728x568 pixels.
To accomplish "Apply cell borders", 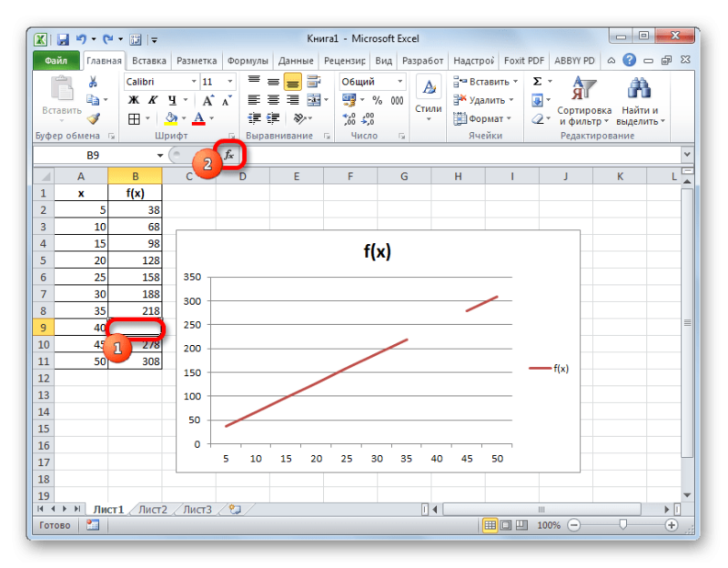I will pyautogui.click(x=134, y=119).
